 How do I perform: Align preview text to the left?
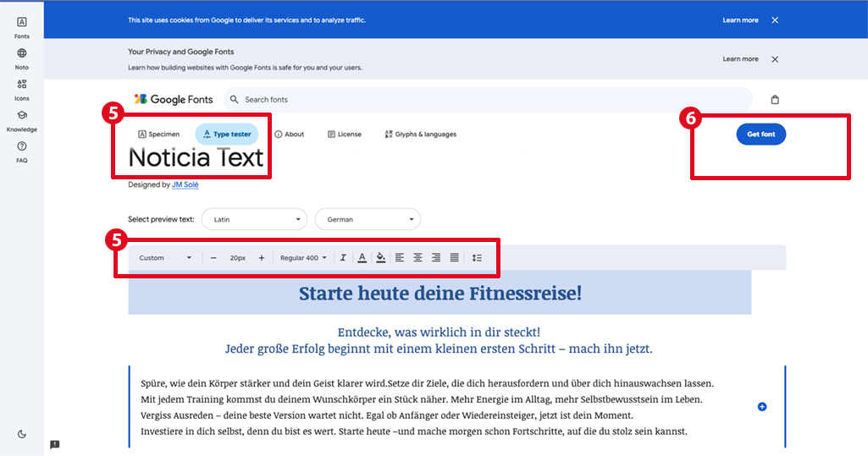pyautogui.click(x=399, y=258)
